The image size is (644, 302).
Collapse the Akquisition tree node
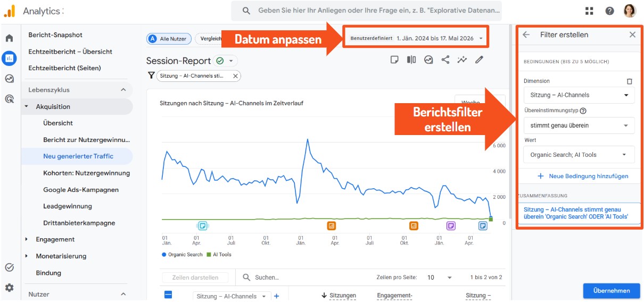[x=27, y=107]
